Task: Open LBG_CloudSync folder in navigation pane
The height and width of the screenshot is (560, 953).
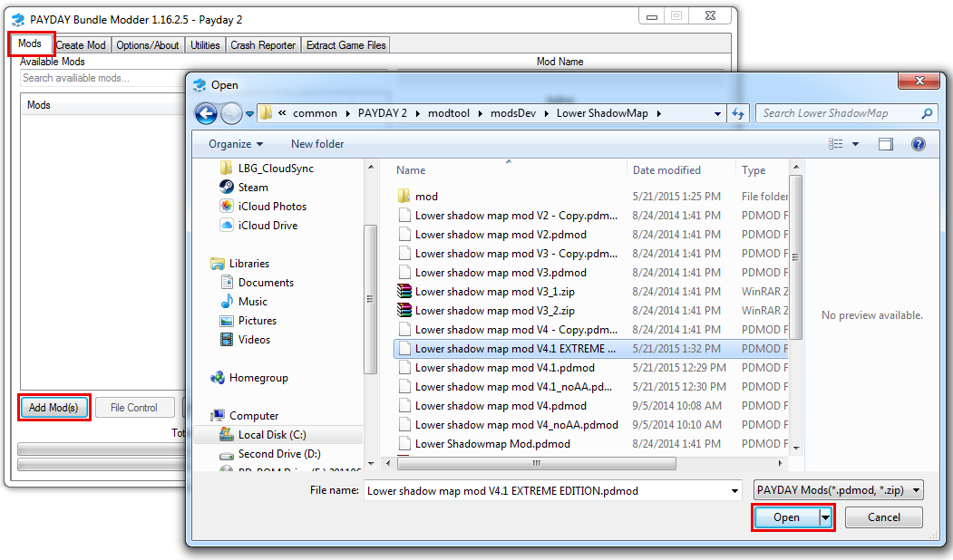Action: click(276, 169)
